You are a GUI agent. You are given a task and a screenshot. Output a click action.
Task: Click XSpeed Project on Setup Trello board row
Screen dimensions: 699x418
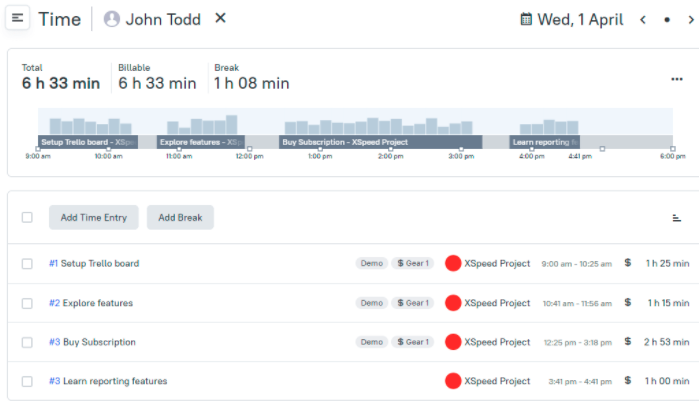coord(497,263)
